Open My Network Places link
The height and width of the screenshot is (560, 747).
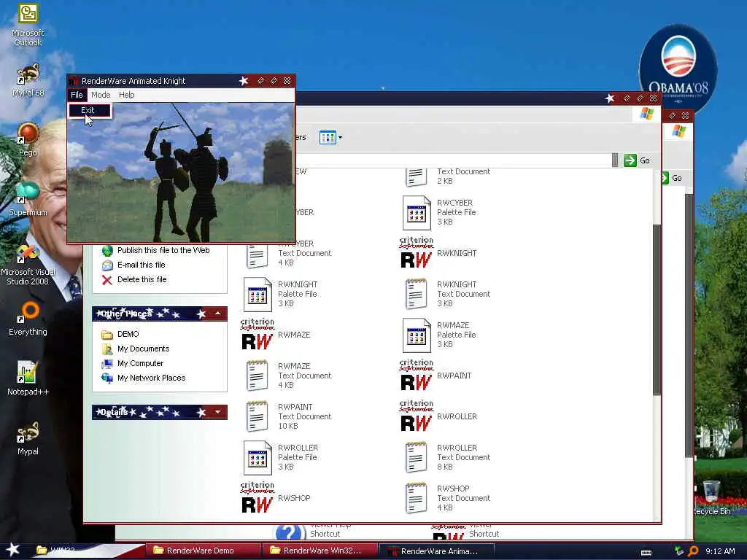(151, 378)
